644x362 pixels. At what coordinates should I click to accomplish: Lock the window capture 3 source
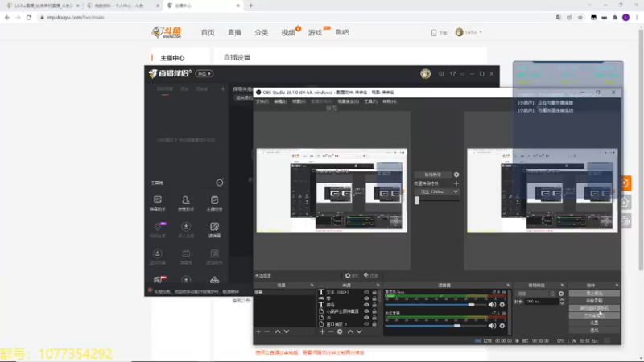[x=374, y=324]
